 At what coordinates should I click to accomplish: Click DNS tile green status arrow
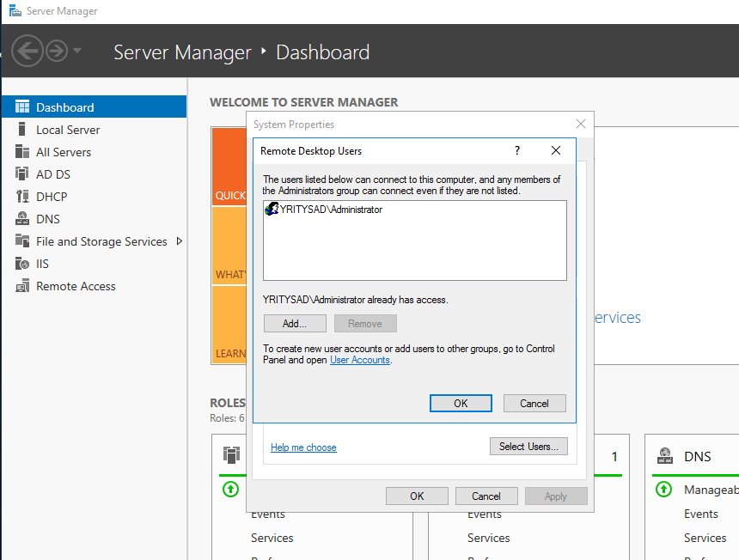(663, 490)
